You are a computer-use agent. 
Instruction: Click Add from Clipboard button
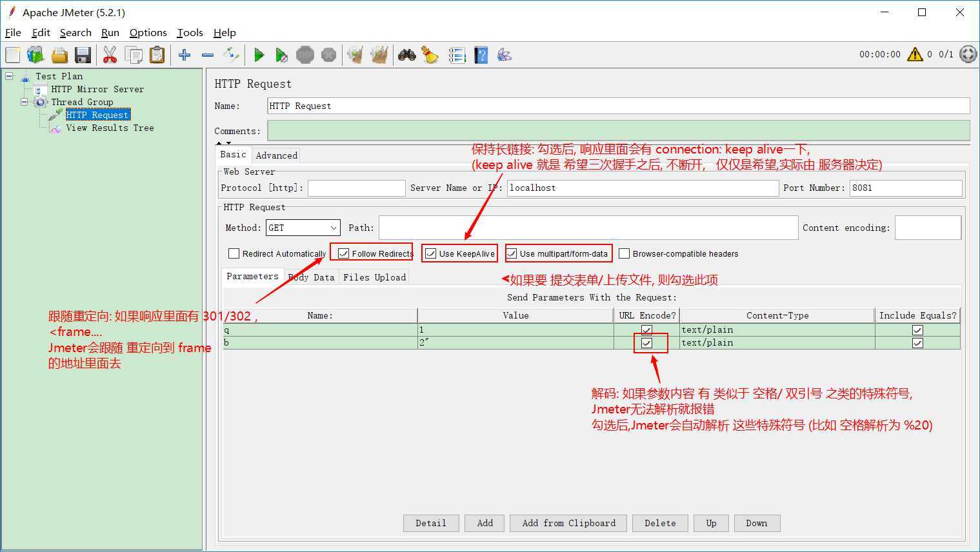tap(568, 523)
